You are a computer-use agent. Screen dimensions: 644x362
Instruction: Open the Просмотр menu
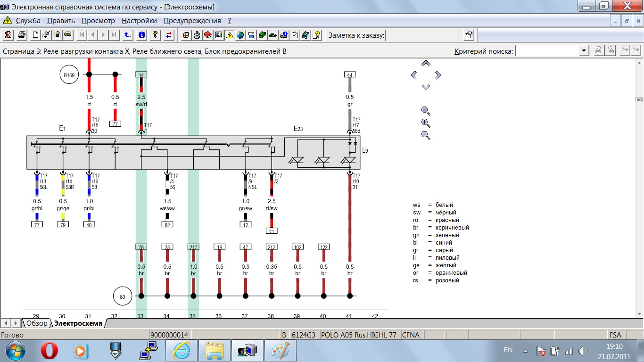[x=98, y=21]
